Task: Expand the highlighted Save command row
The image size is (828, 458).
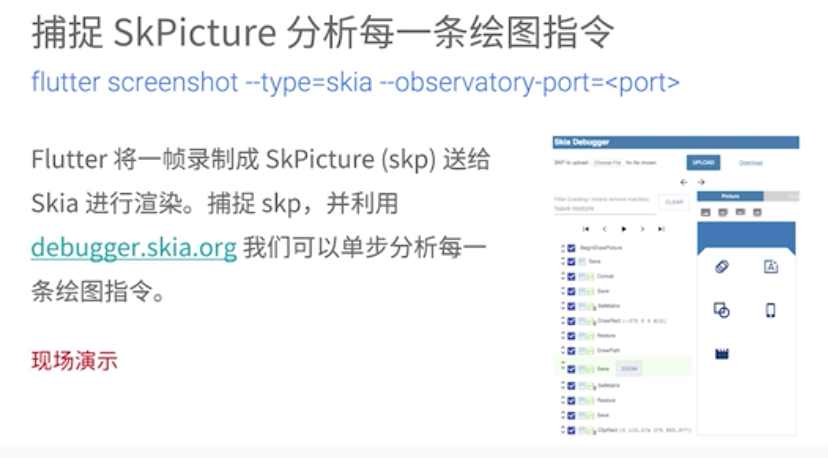Action: pos(563,366)
